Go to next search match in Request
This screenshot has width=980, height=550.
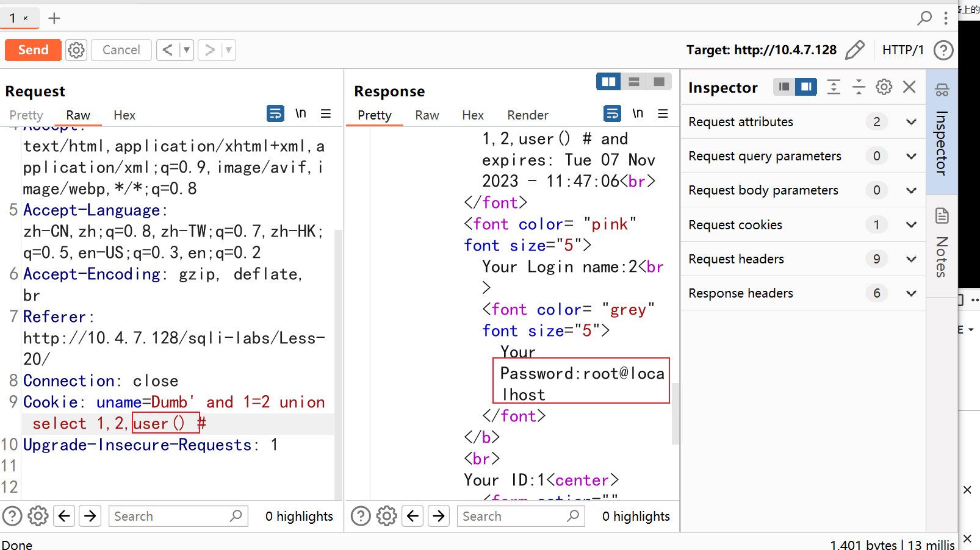(90, 516)
